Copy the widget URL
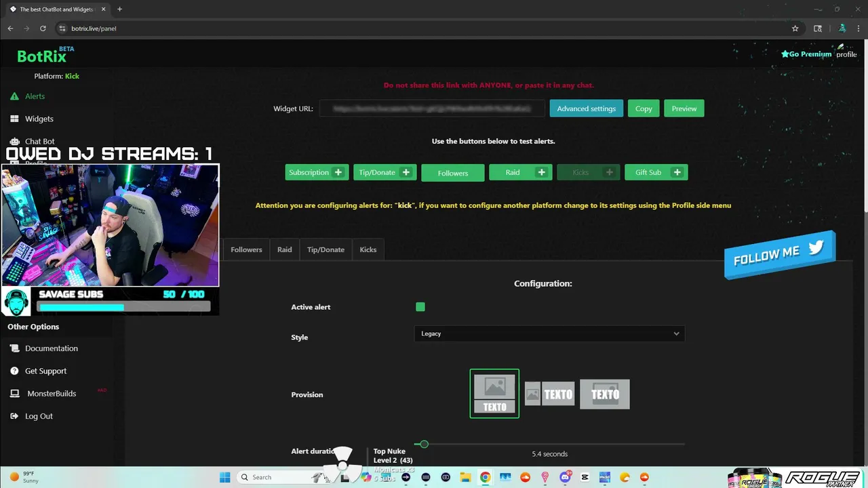 pos(644,108)
